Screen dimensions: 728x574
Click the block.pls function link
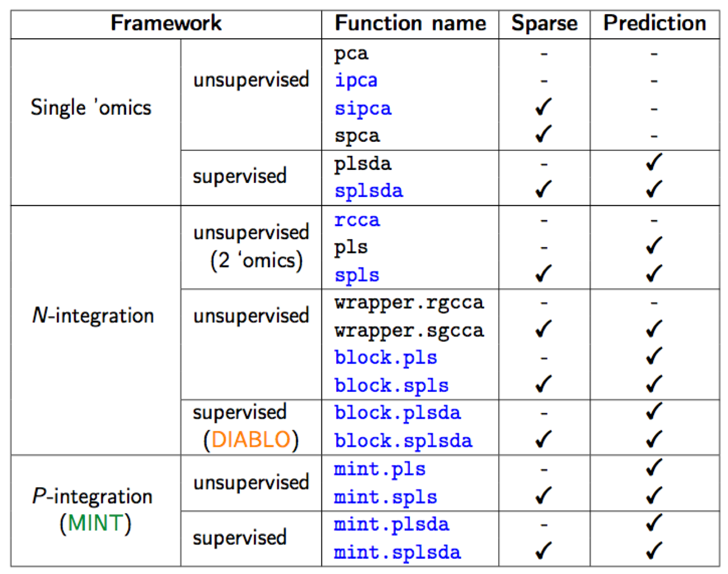click(x=386, y=358)
